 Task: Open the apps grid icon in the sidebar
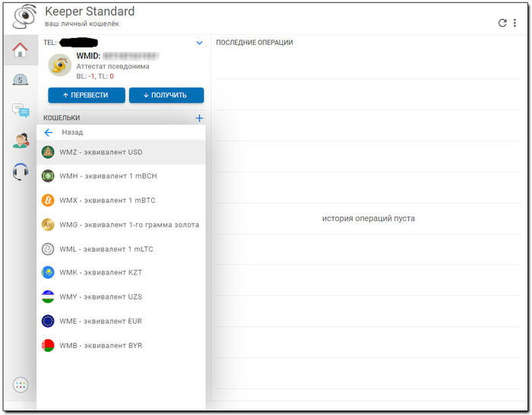(21, 385)
